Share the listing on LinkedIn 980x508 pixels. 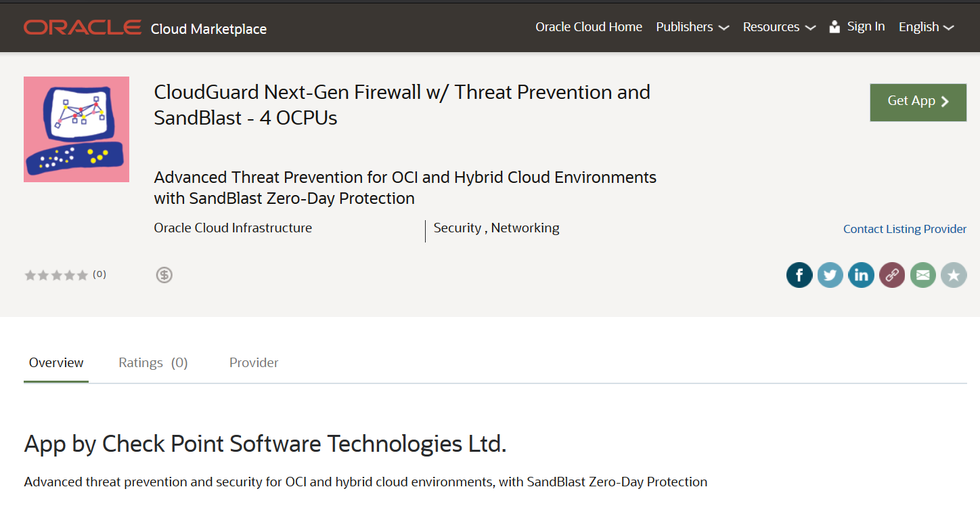pyautogui.click(x=862, y=275)
